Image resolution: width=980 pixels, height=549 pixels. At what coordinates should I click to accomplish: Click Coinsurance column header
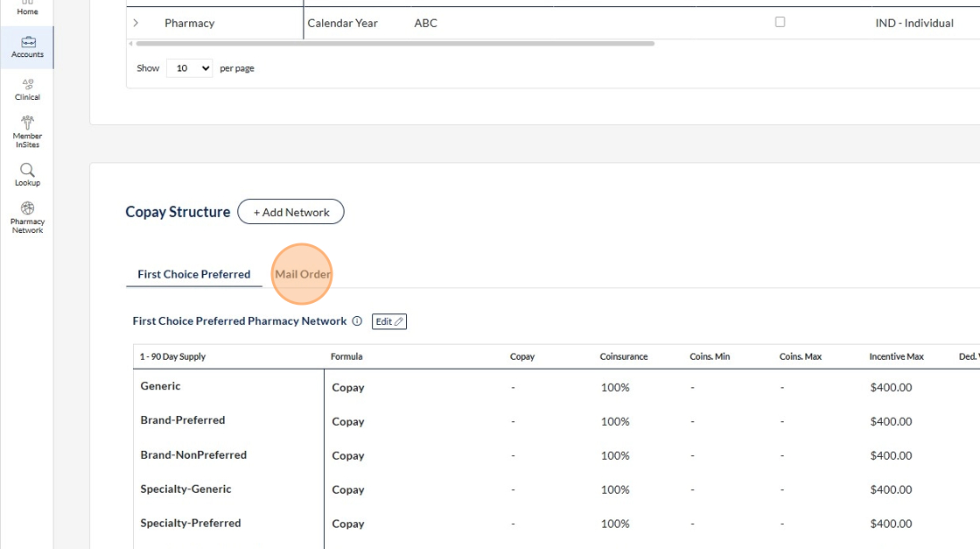624,356
